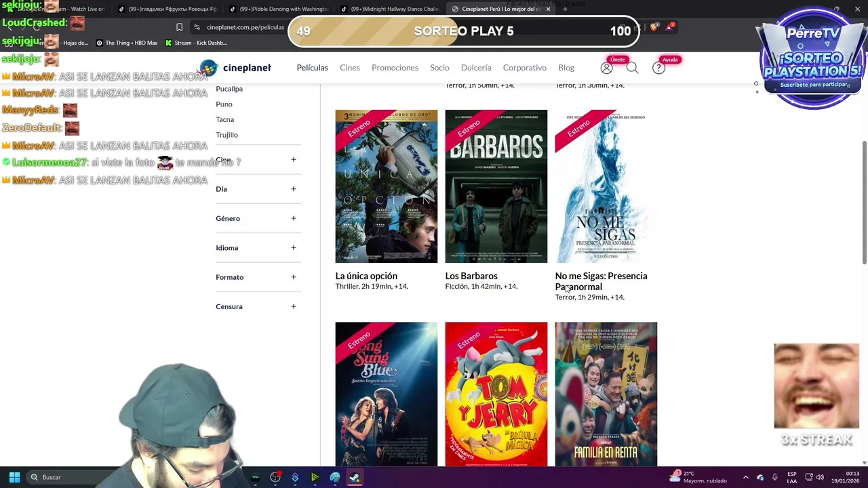Click No me Sigas: Presencia Paranormal title
This screenshot has width=868, height=488.
point(601,281)
